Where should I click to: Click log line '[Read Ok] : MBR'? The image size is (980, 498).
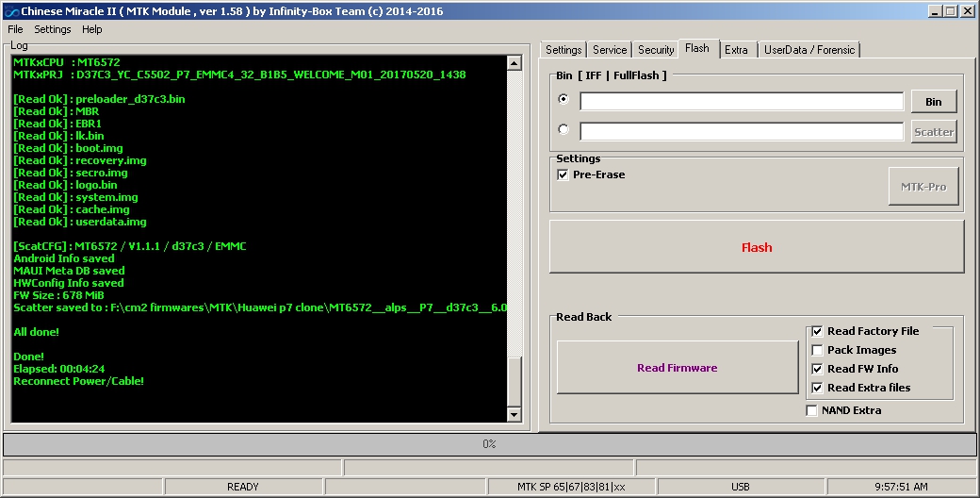tap(57, 111)
